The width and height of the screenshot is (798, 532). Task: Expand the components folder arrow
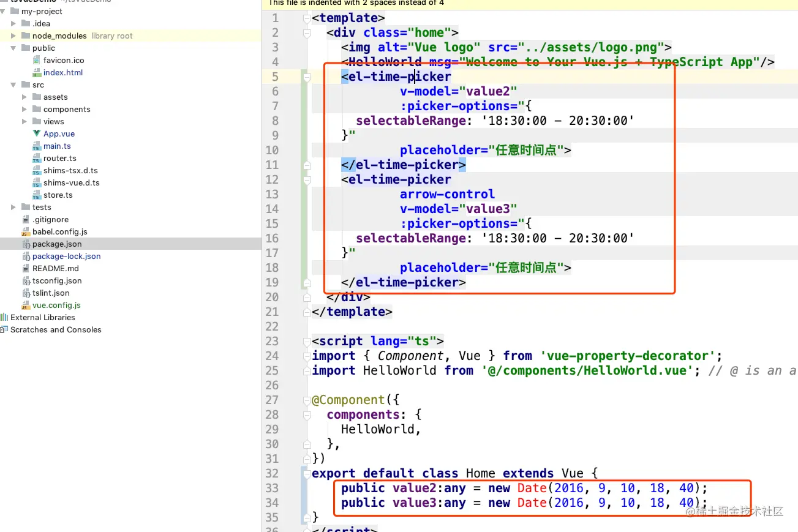click(24, 110)
